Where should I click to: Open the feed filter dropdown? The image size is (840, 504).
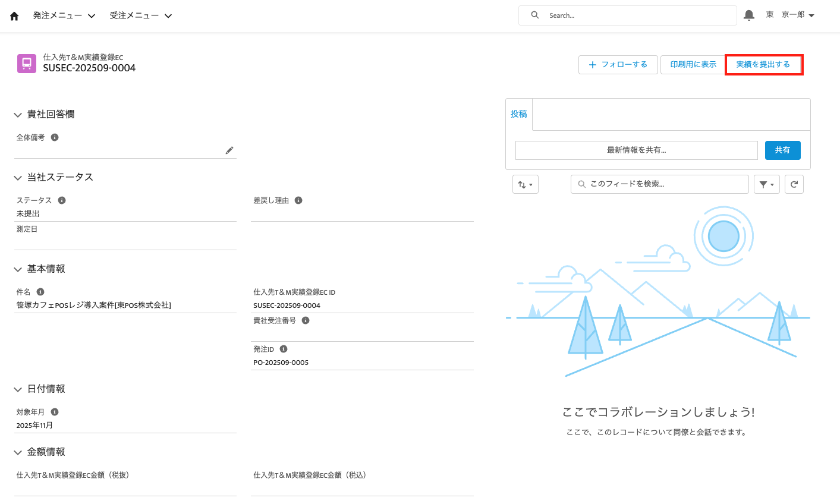tap(767, 184)
